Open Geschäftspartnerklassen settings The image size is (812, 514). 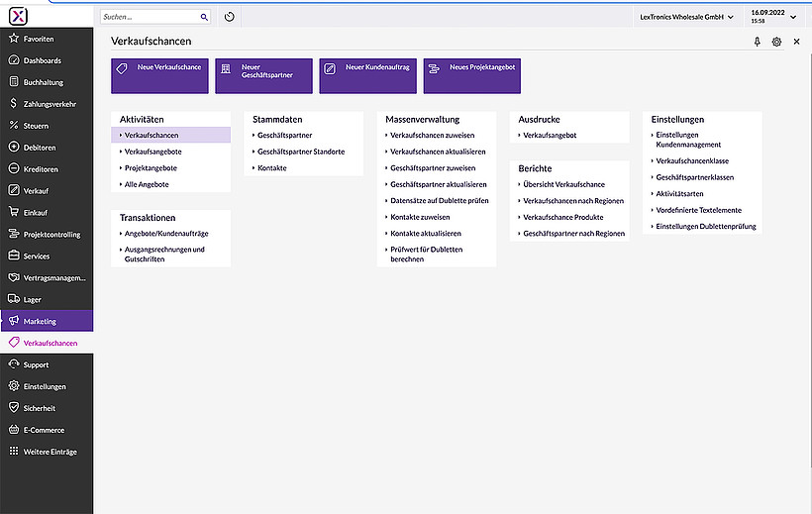click(695, 177)
